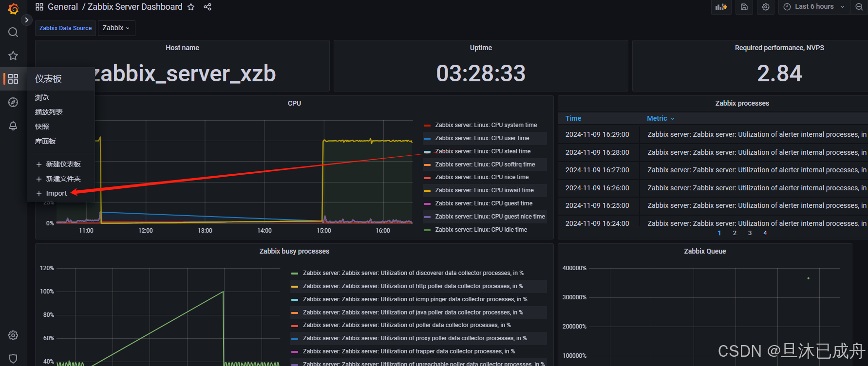Toggle CPU nice time legend series
This screenshot has height=366, width=868.
pyautogui.click(x=482, y=177)
